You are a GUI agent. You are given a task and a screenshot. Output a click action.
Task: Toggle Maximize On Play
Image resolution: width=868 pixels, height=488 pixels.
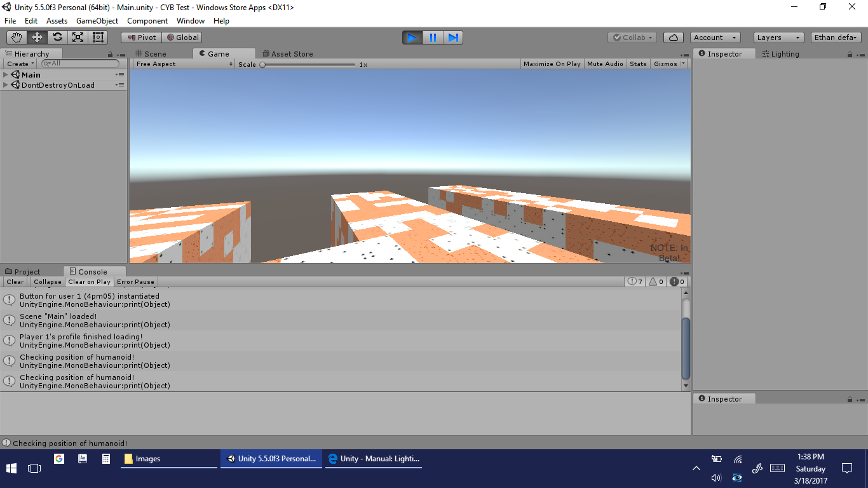point(552,64)
